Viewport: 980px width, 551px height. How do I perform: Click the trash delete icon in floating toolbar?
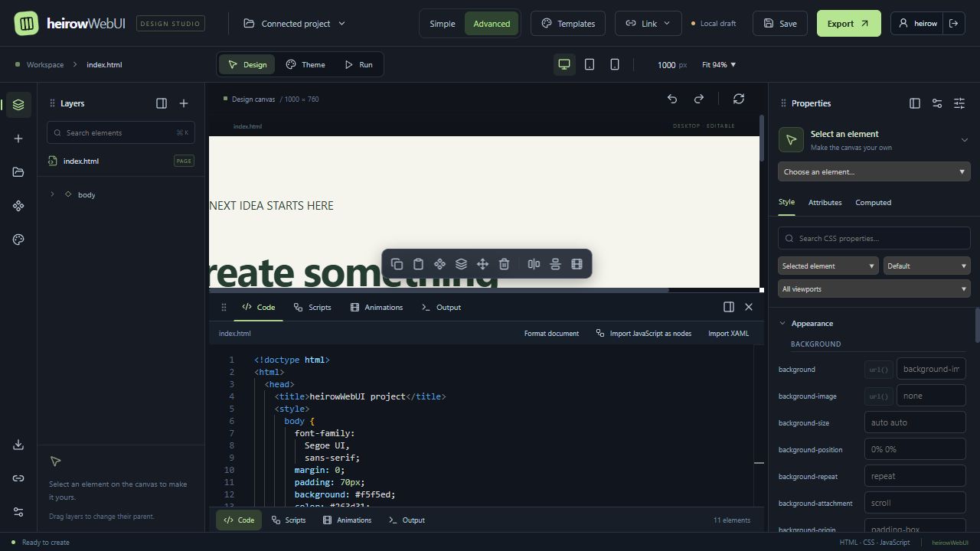click(x=504, y=264)
